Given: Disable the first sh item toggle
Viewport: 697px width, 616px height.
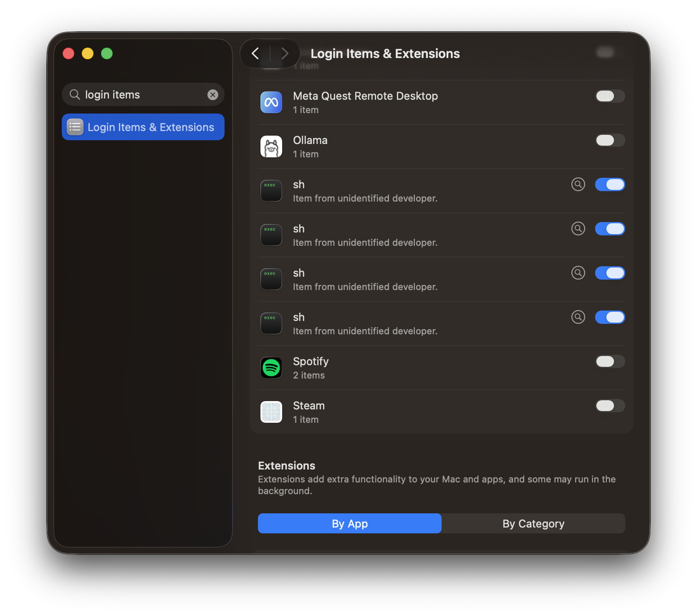Looking at the screenshot, I should 610,184.
